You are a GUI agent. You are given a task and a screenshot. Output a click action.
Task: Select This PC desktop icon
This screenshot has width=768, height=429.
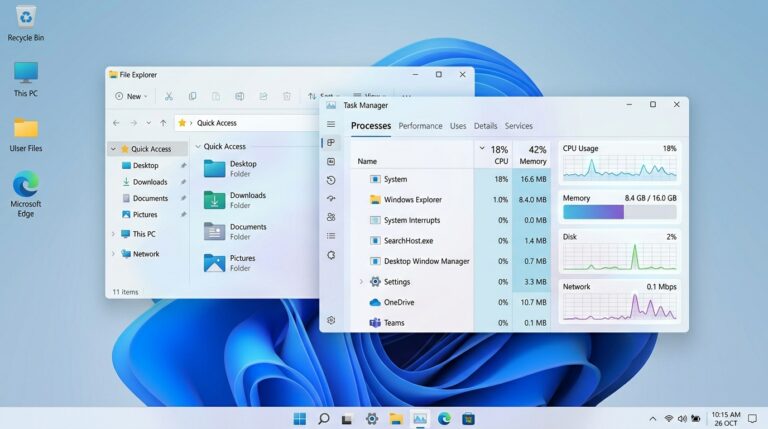tap(25, 79)
